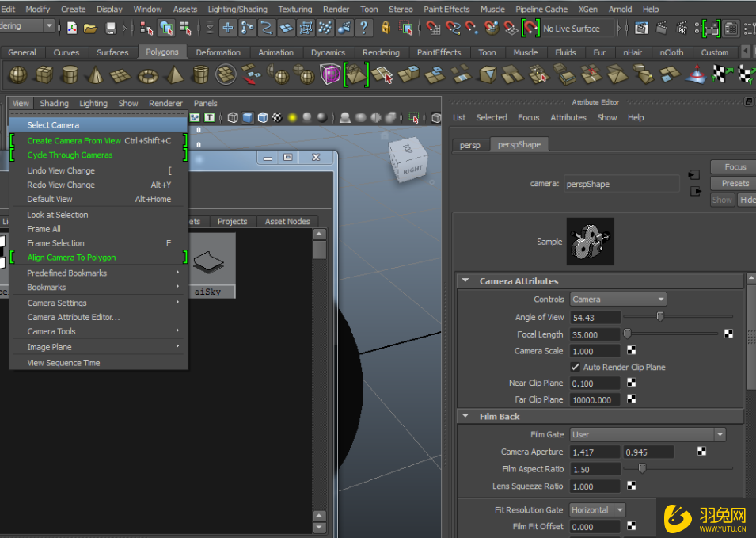Open the menu set dropdown arrow
Image resolution: width=756 pixels, height=538 pixels.
pos(49,25)
